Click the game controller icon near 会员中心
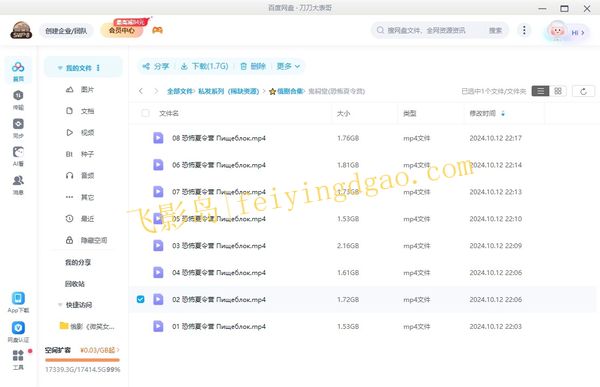Image resolution: width=600 pixels, height=387 pixels. [x=157, y=30]
